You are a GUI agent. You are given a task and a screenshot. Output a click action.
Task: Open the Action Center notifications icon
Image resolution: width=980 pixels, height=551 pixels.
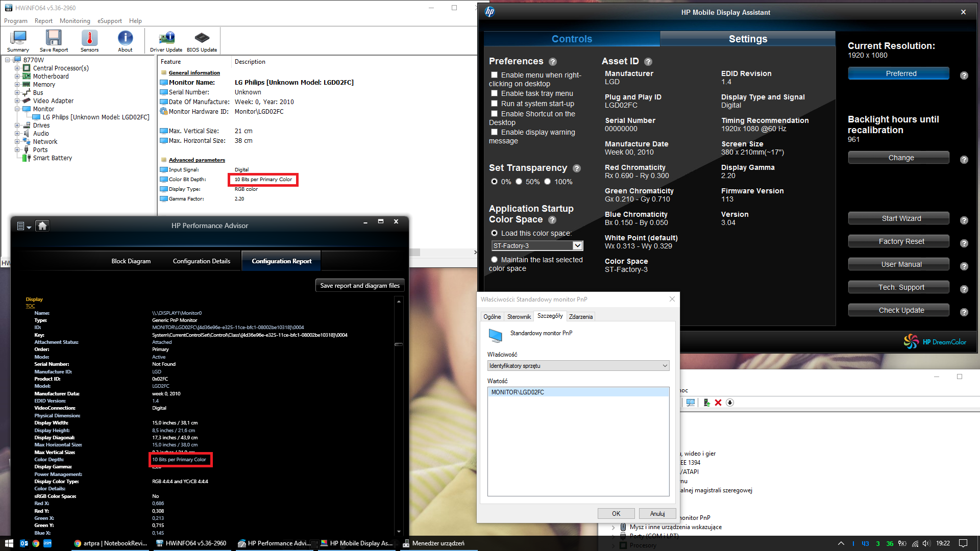point(963,543)
